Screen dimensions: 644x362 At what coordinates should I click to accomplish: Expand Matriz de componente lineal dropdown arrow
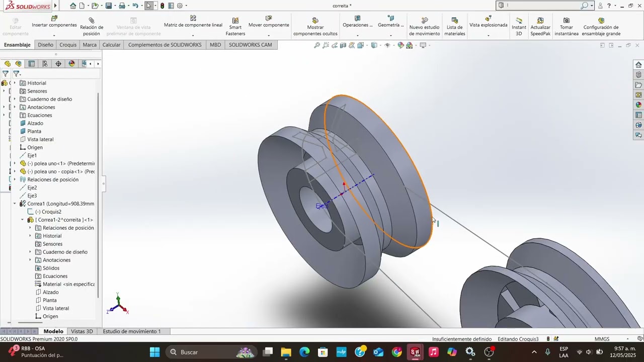[193, 35]
